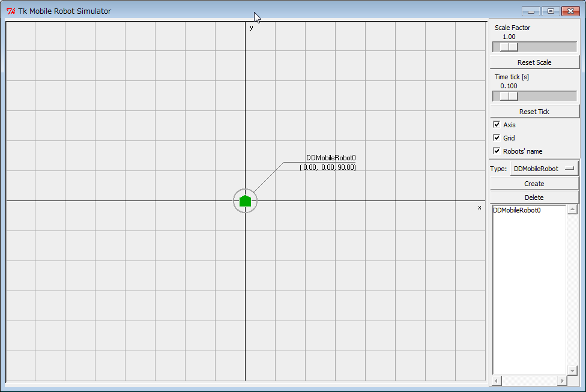Maximize the simulator window

coord(550,11)
